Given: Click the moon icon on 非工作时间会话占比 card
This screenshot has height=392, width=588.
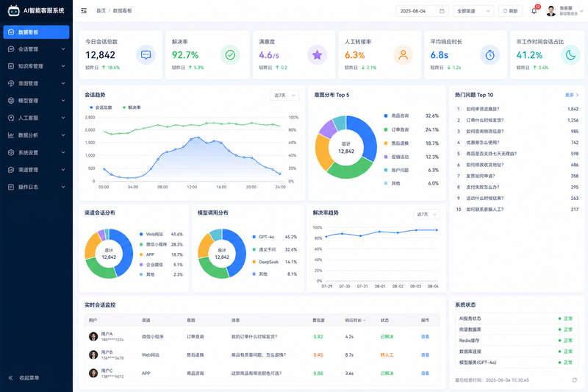Looking at the screenshot, I should 570,54.
